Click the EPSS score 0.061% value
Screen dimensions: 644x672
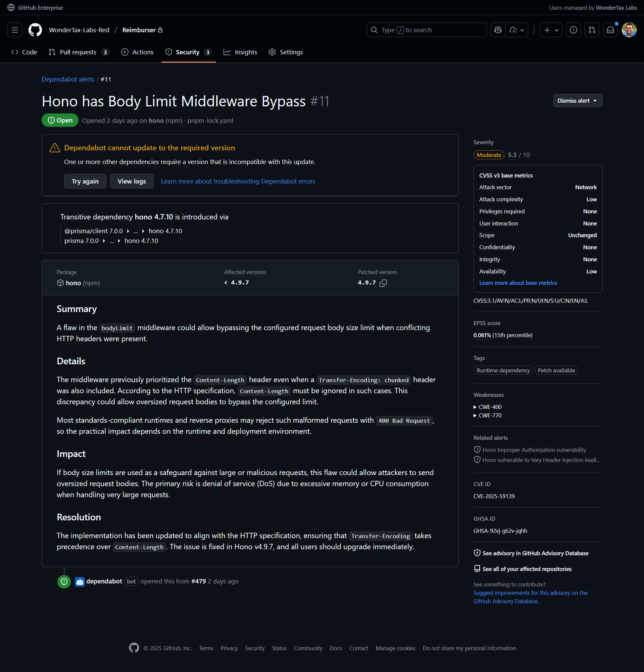[482, 335]
